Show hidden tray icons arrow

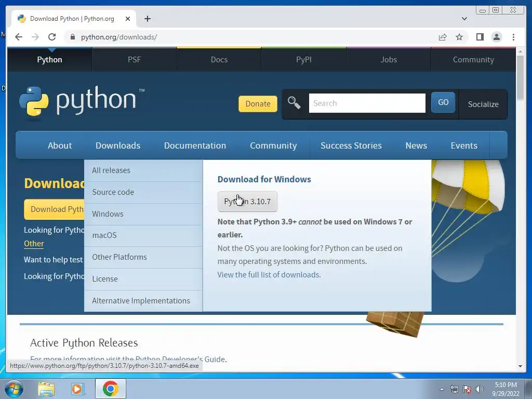tap(442, 389)
